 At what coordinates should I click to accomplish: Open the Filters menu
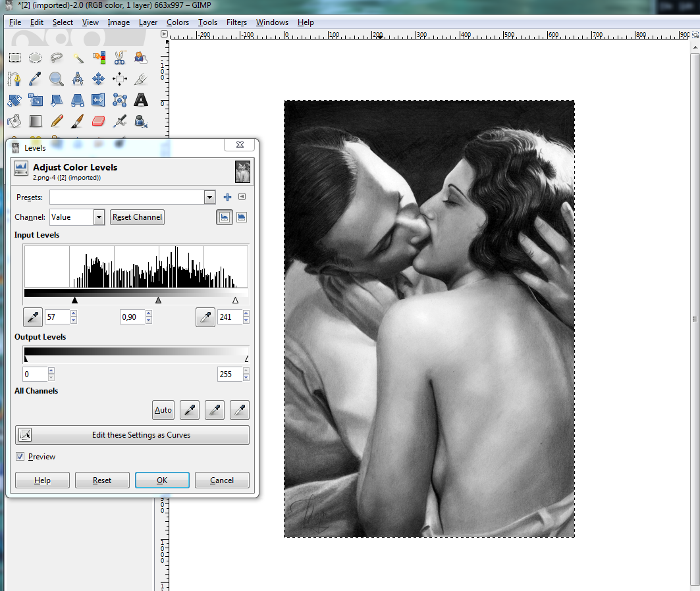pos(236,22)
